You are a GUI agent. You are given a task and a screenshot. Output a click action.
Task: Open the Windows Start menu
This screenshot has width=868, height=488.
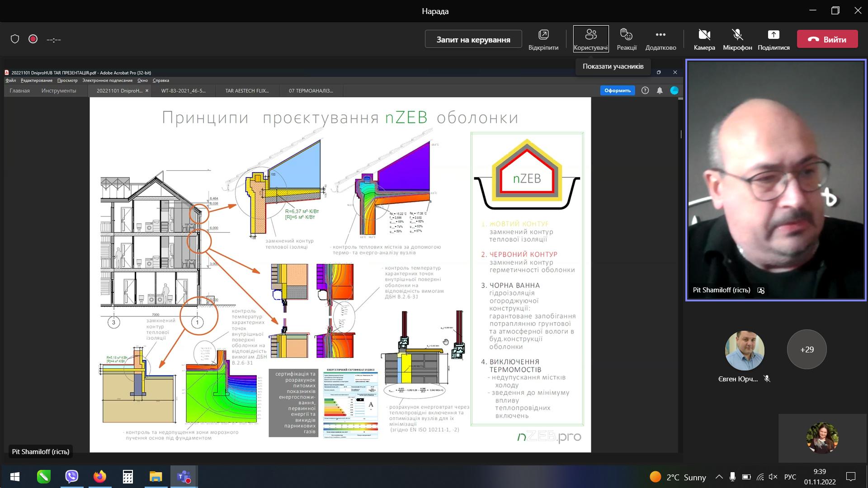(15, 477)
